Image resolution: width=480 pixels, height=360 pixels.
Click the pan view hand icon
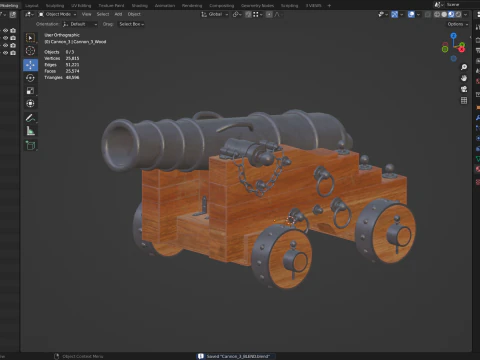coord(464,78)
